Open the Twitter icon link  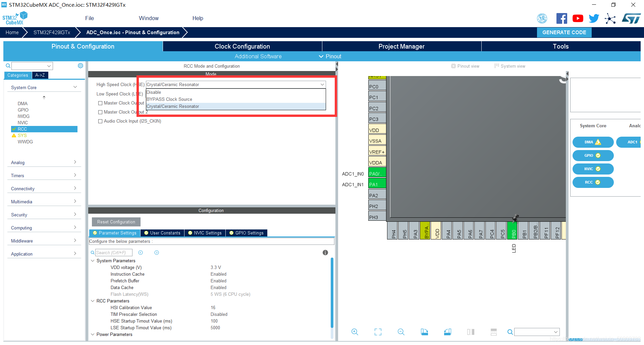pos(594,18)
